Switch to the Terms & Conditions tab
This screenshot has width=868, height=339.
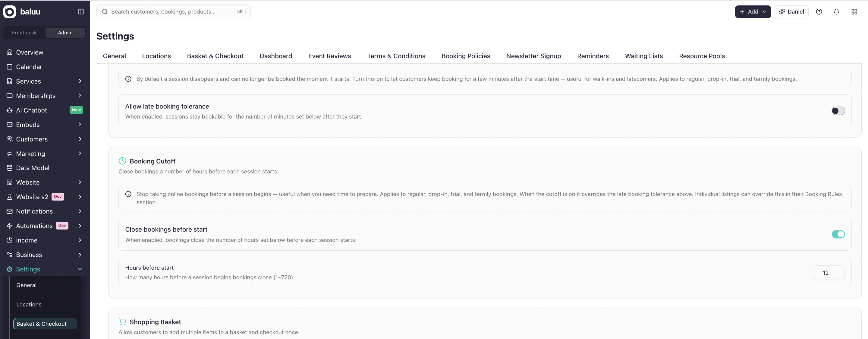click(396, 56)
